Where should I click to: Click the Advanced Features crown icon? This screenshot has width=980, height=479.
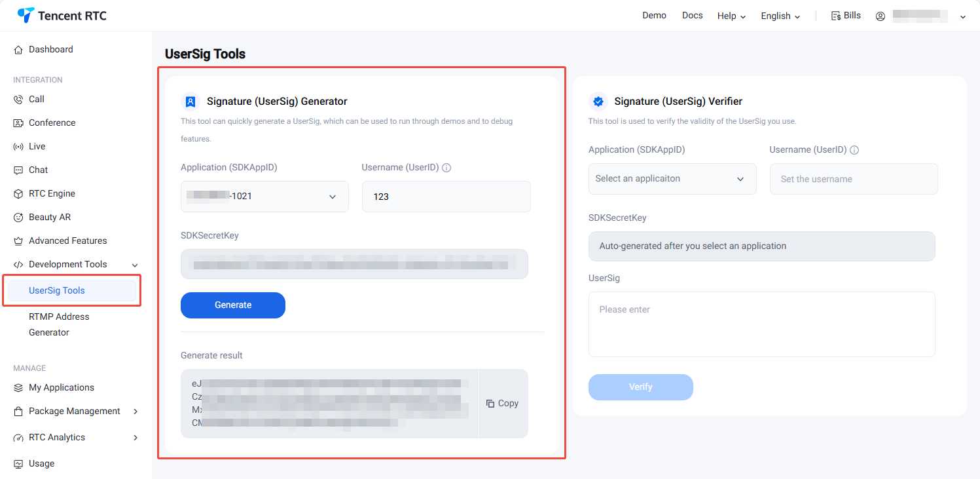point(18,241)
